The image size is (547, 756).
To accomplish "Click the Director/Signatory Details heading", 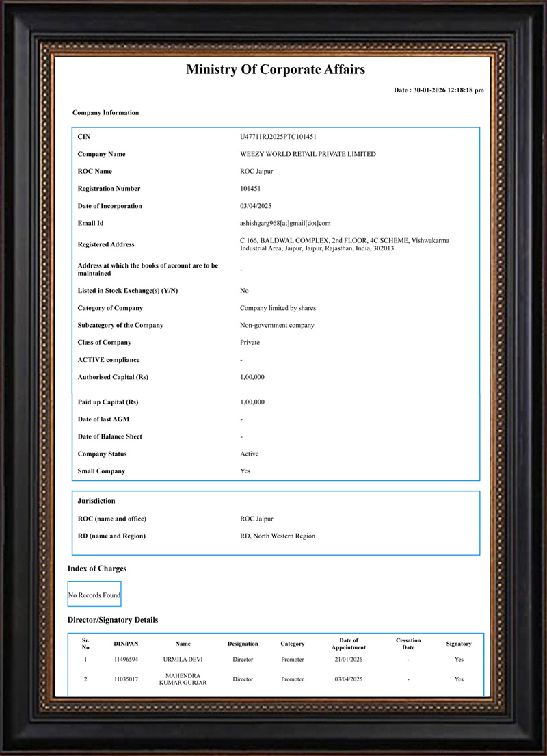I will tap(113, 620).
